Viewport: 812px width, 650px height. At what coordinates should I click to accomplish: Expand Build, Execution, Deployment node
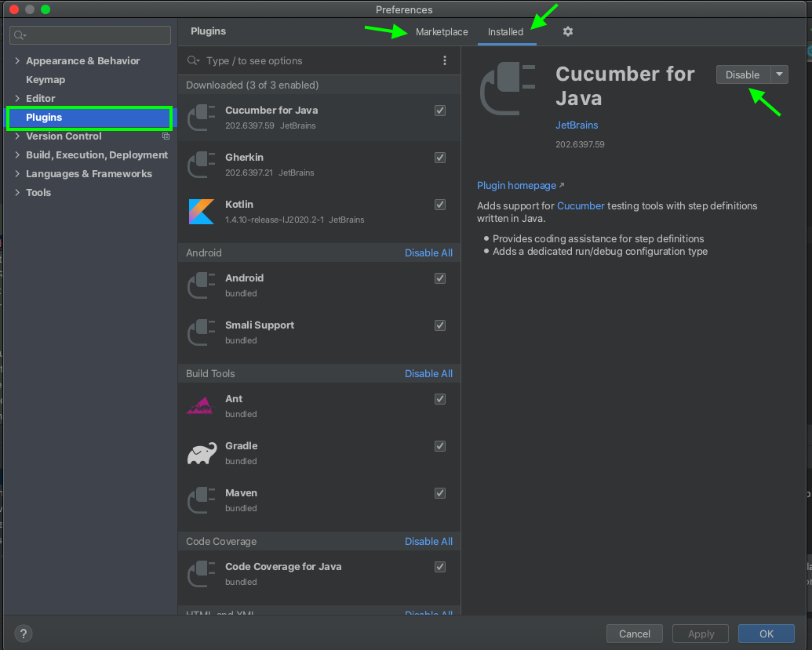point(17,154)
